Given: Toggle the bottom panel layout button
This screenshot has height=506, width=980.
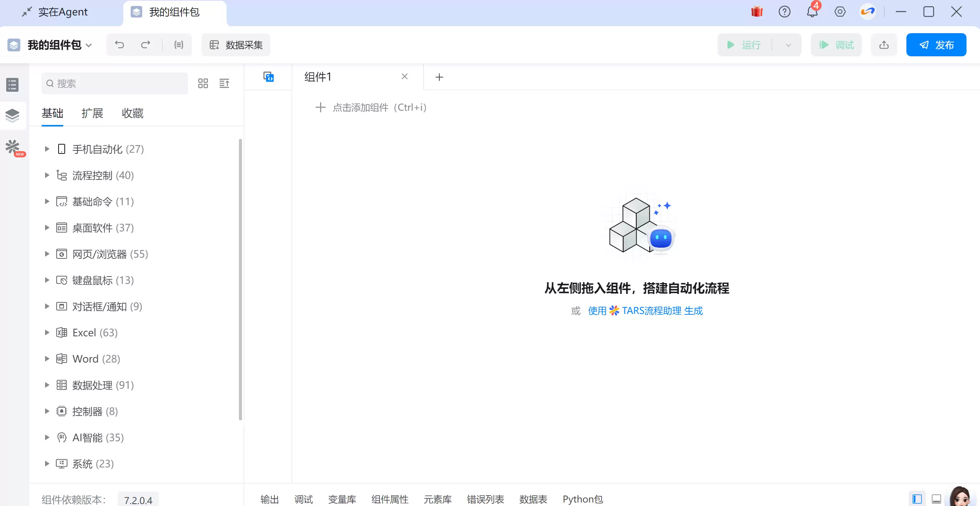Looking at the screenshot, I should pos(936,499).
